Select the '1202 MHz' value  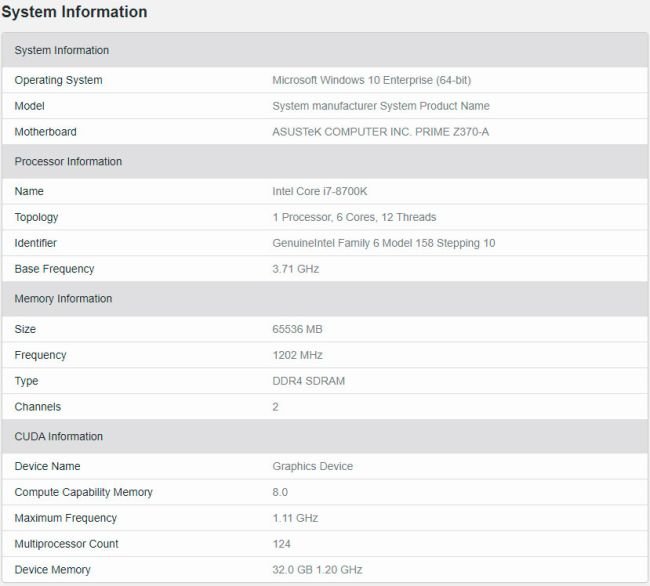click(x=298, y=355)
